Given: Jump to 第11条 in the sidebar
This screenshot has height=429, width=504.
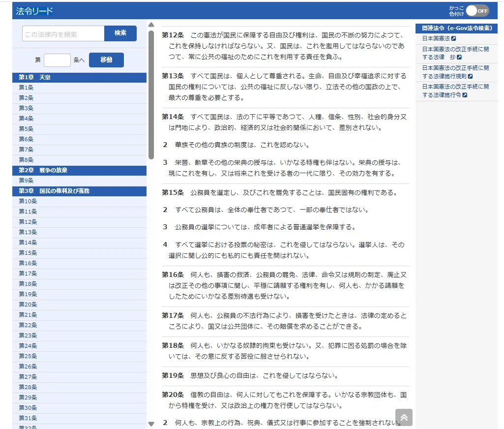Looking at the screenshot, I should (x=79, y=211).
